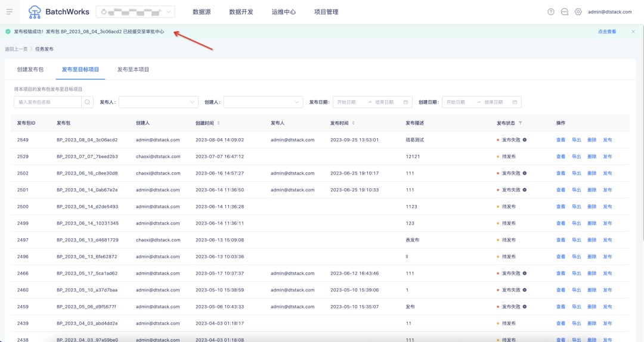Screen dimensions: 644x342
Task: Dismiss the success notification banner
Action: 633,32
